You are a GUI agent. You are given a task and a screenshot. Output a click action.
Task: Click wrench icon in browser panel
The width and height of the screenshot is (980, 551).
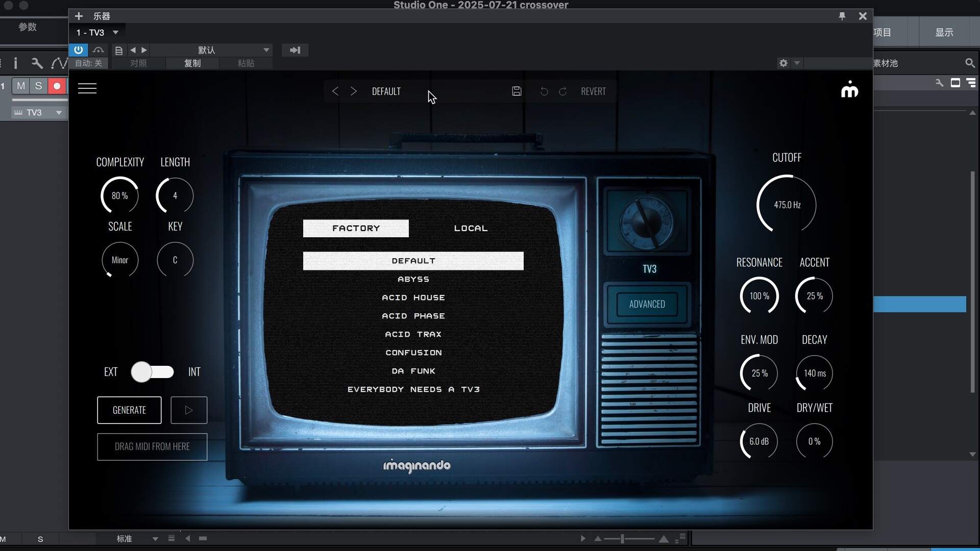pos(939,83)
